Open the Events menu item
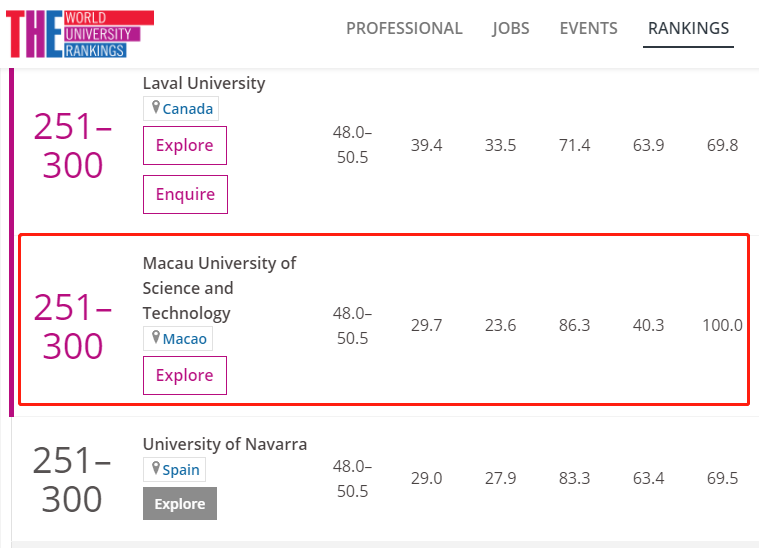 point(589,29)
